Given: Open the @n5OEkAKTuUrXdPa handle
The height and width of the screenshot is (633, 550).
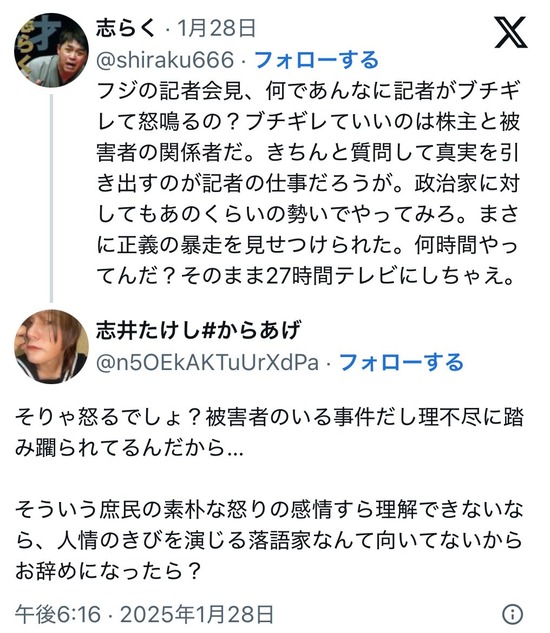Looking at the screenshot, I should tap(208, 362).
